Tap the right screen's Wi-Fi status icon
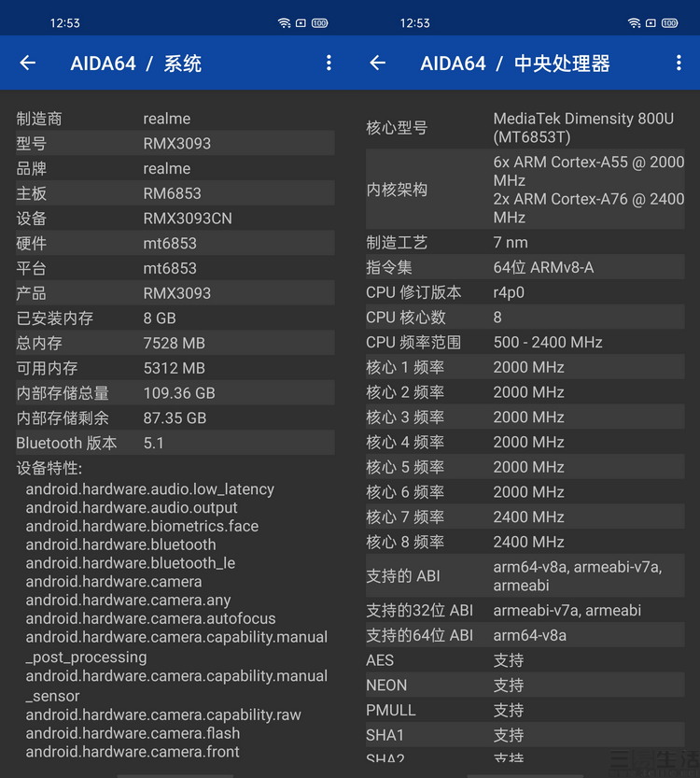Image resolution: width=700 pixels, height=778 pixels. click(x=634, y=22)
